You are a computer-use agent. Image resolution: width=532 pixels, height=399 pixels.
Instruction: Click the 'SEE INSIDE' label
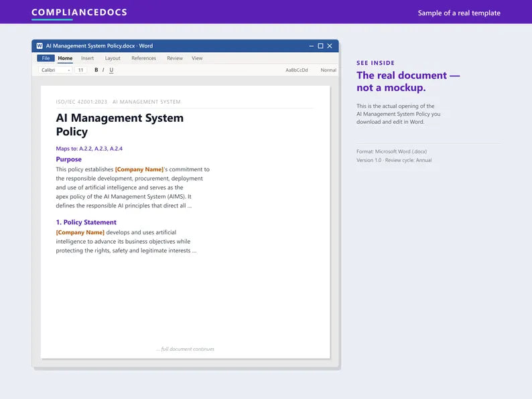[x=376, y=63]
